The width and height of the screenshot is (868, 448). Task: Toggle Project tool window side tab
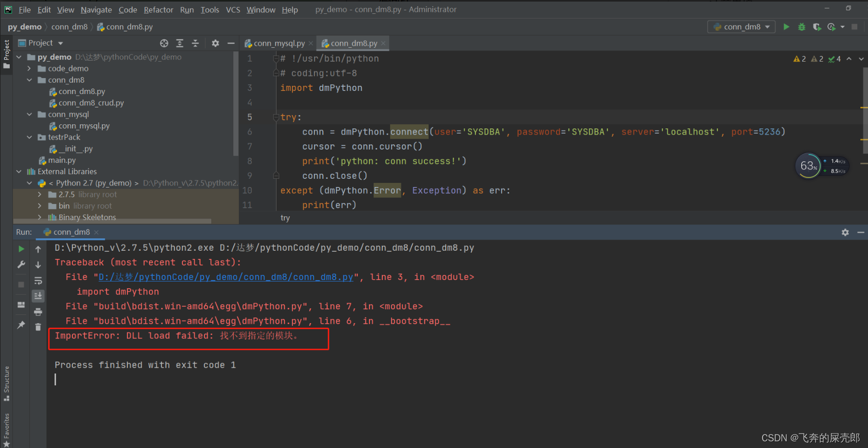click(6, 54)
